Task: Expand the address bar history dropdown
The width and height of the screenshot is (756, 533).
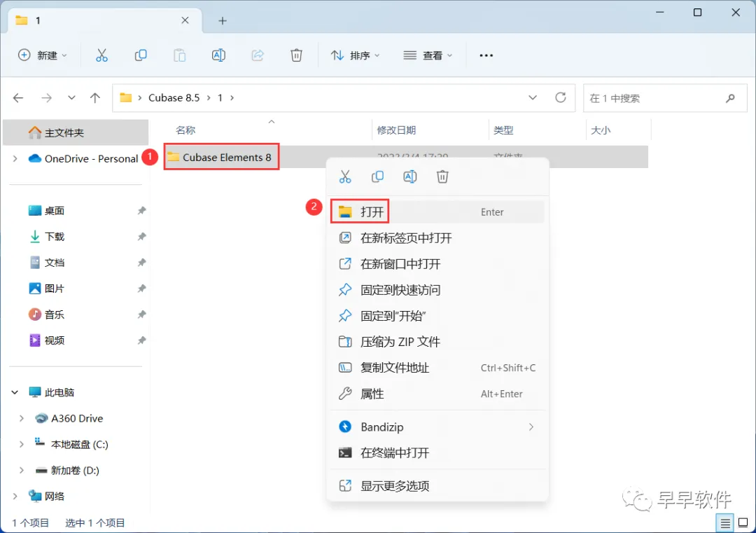Action: click(x=532, y=97)
